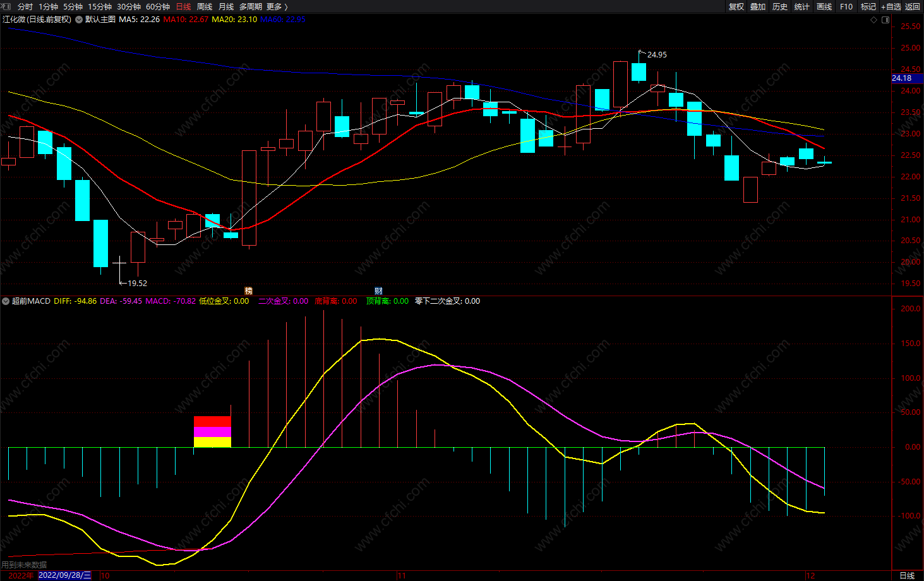
Task: Click the 榜 event marker icon
Action: [x=248, y=291]
